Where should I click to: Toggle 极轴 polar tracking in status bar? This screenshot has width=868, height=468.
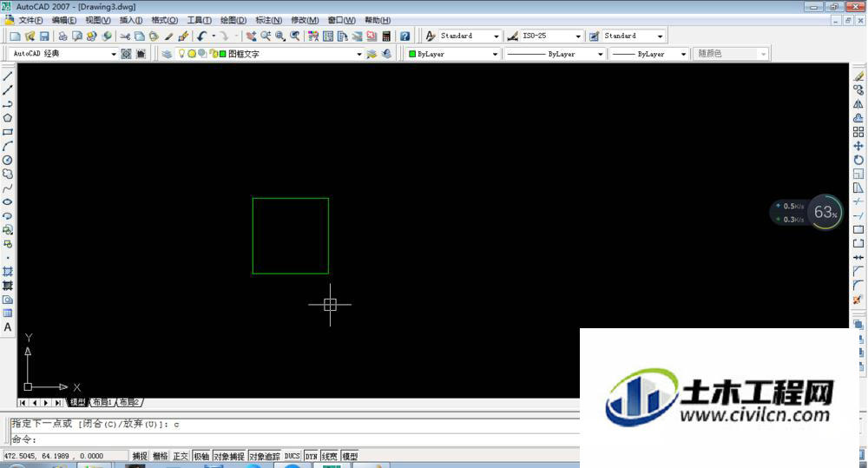pos(201,456)
